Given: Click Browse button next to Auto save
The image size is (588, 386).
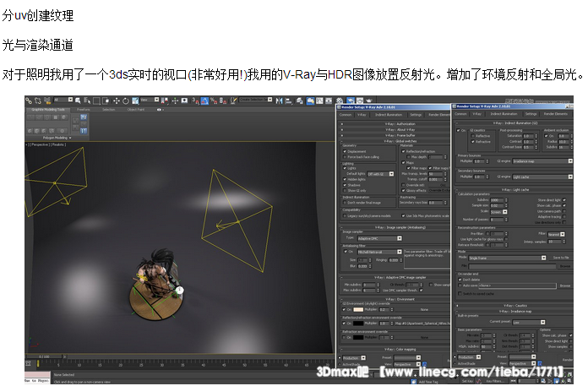Looking at the screenshot, I should (x=565, y=286).
